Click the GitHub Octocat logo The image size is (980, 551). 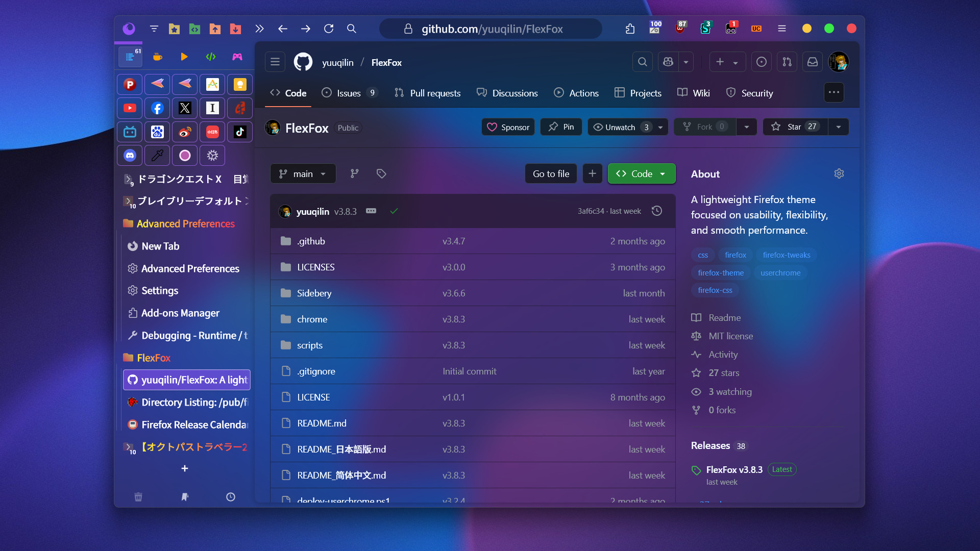[303, 62]
